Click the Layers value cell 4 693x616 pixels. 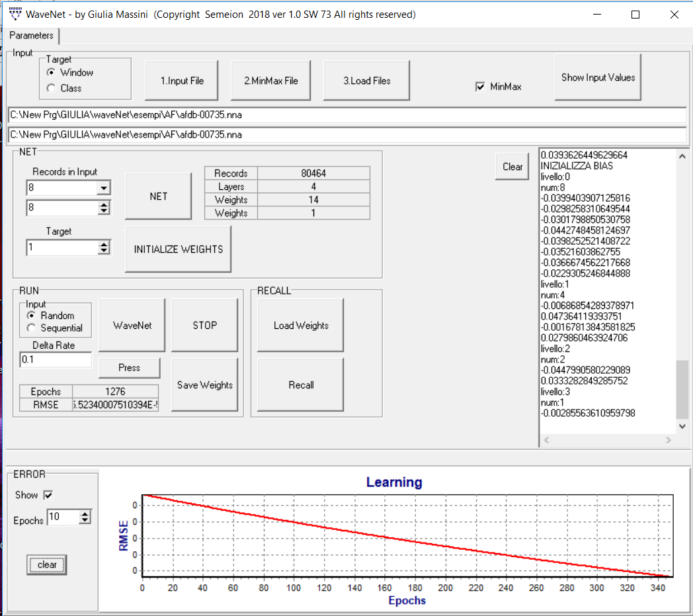pyautogui.click(x=314, y=187)
